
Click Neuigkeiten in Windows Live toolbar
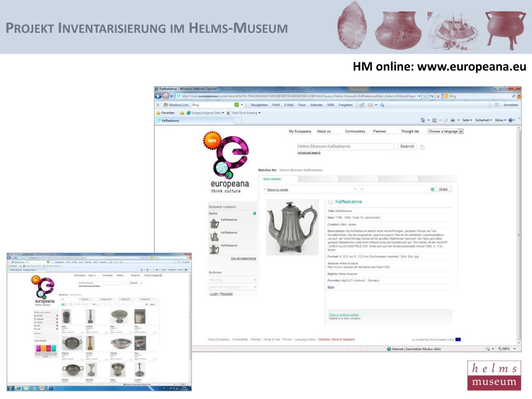(259, 105)
